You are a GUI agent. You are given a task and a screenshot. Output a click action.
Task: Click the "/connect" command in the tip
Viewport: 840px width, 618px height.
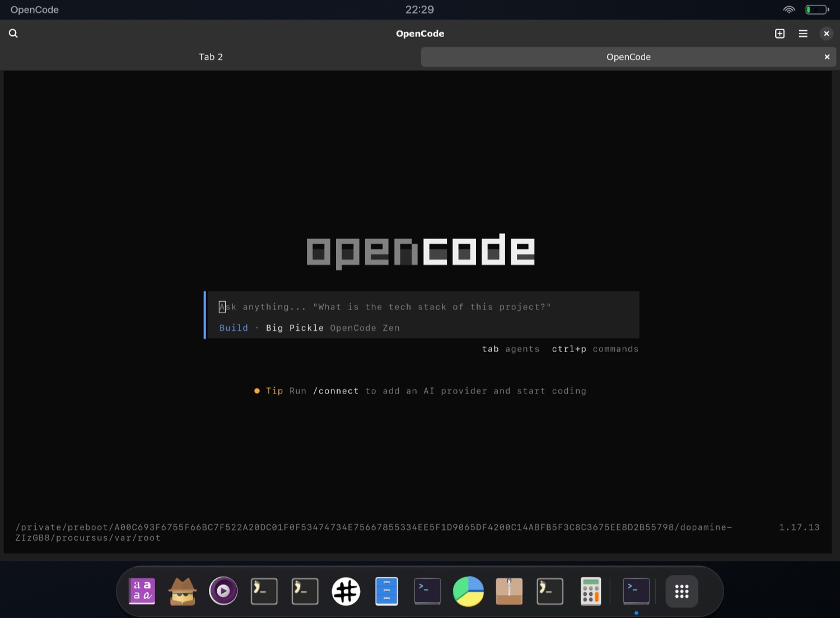336,391
